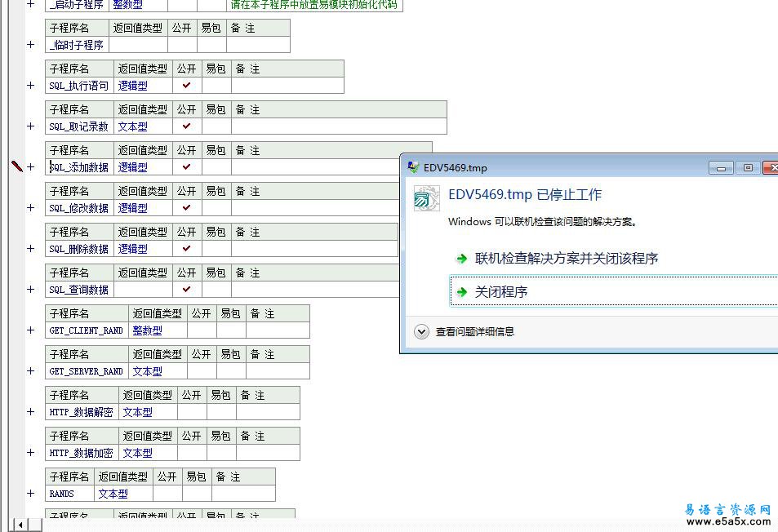
Task: Expand the RANDS subroutine
Action: 31,494
